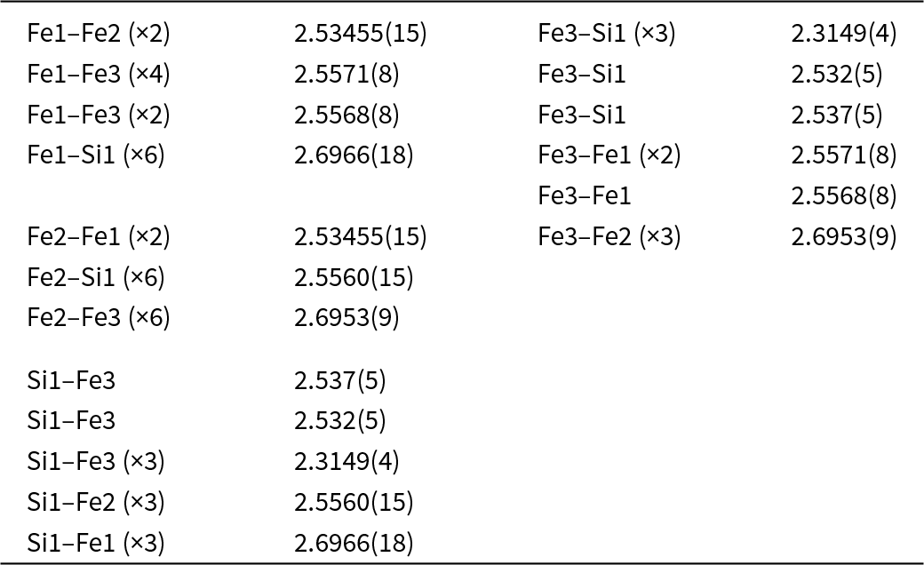Click the 2.3149(4) value beside Fe3–Si1 (×3)

(843, 35)
